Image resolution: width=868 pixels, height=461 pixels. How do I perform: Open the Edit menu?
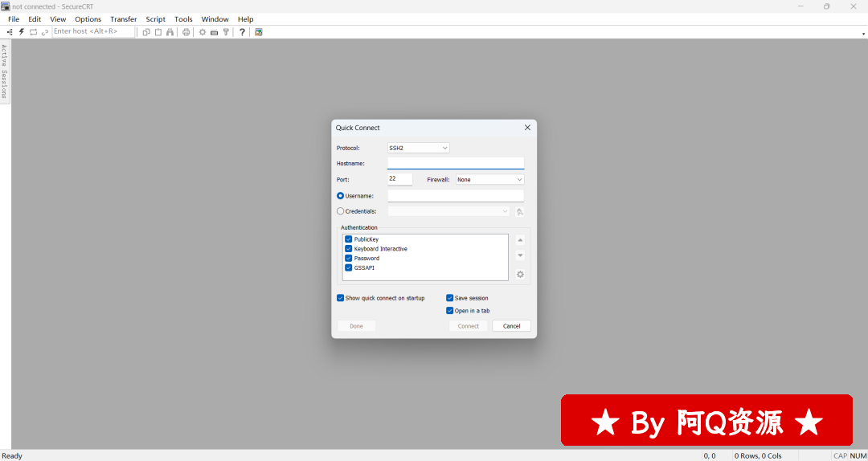coord(35,18)
